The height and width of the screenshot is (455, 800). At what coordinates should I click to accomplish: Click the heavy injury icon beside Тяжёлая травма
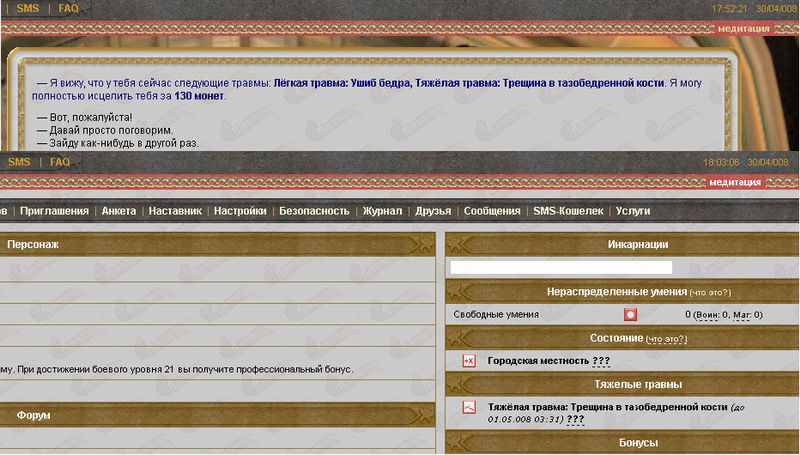coord(469,408)
